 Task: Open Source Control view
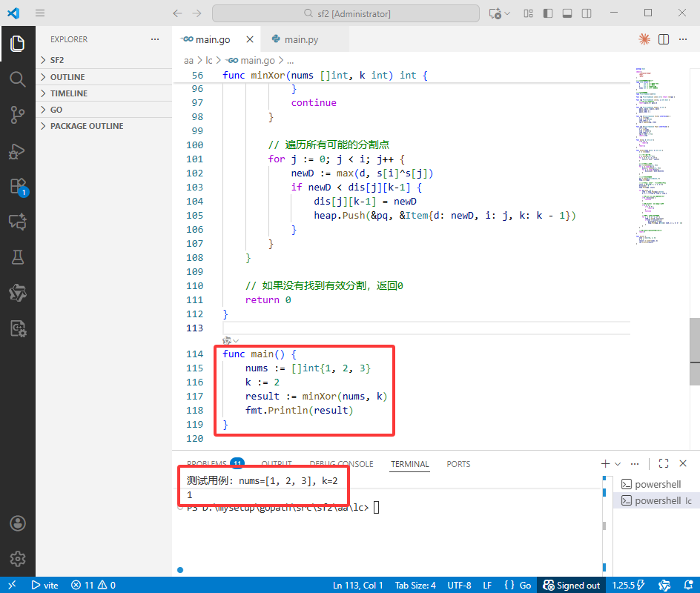(x=17, y=115)
